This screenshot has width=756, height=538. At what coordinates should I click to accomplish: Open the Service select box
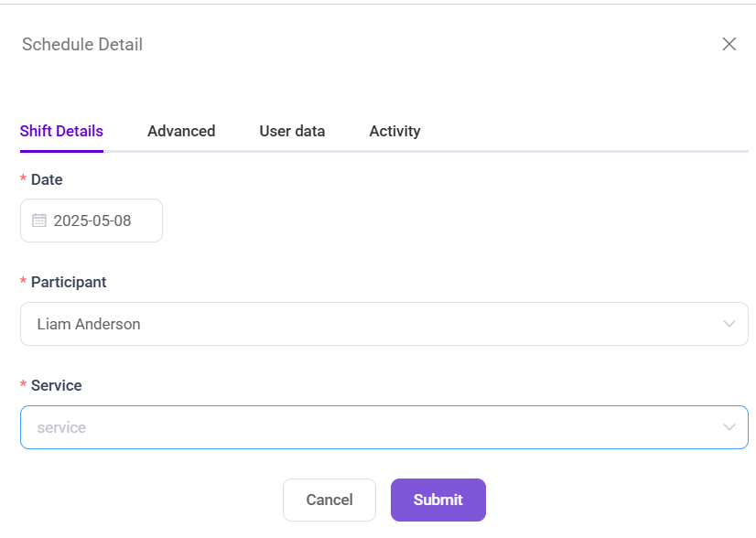[366, 427]
